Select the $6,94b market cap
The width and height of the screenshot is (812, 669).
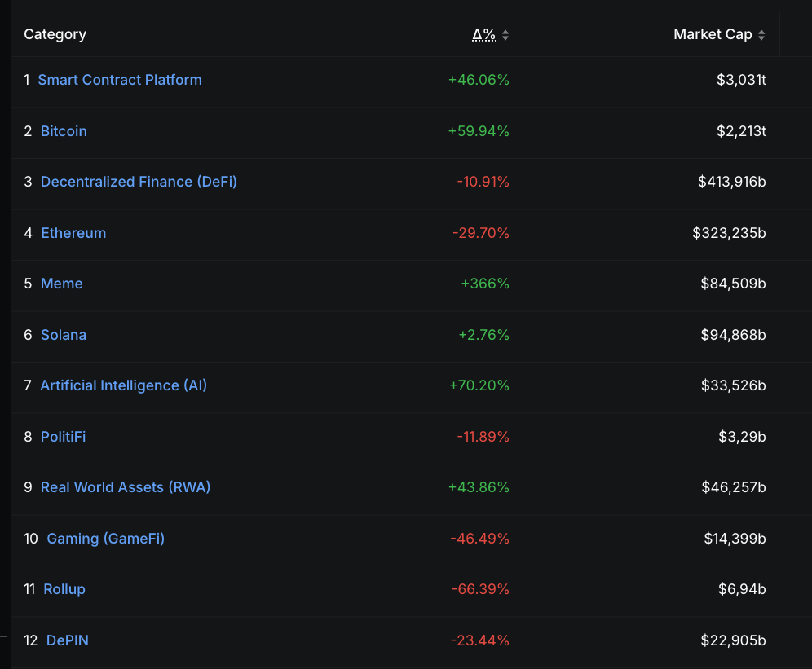click(x=742, y=589)
